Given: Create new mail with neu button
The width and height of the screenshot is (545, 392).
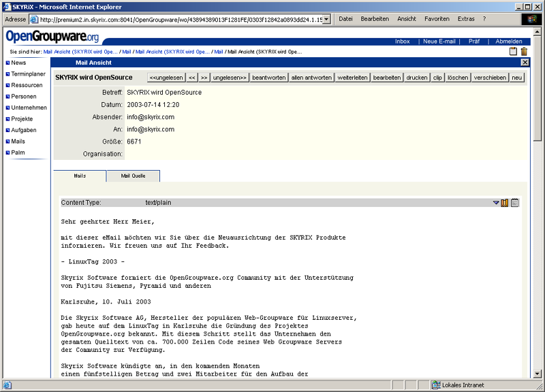Looking at the screenshot, I should point(517,78).
